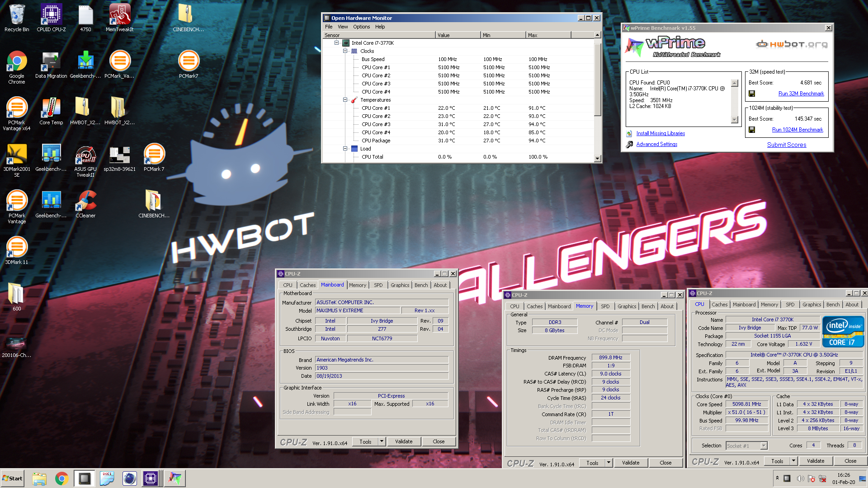The height and width of the screenshot is (488, 868).
Task: Click Close button in CPU-Z CPU window
Action: coord(850,461)
